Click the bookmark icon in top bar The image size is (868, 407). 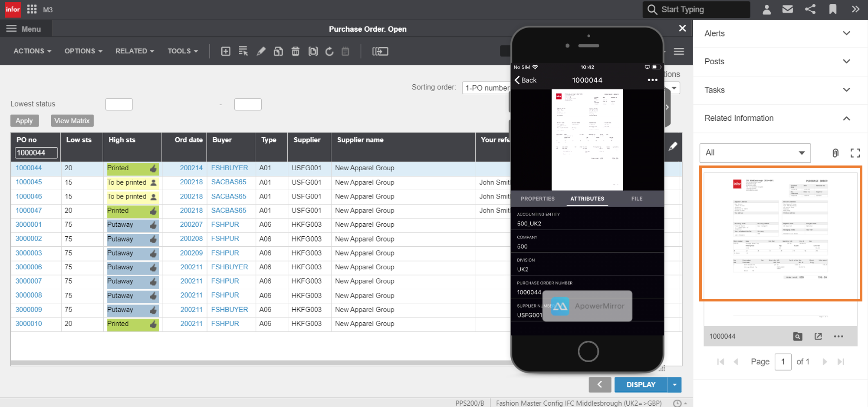point(832,10)
